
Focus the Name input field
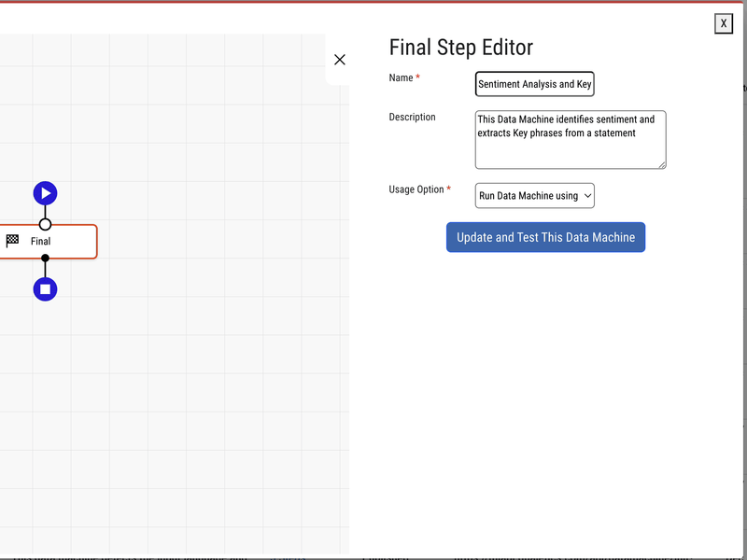pos(534,84)
